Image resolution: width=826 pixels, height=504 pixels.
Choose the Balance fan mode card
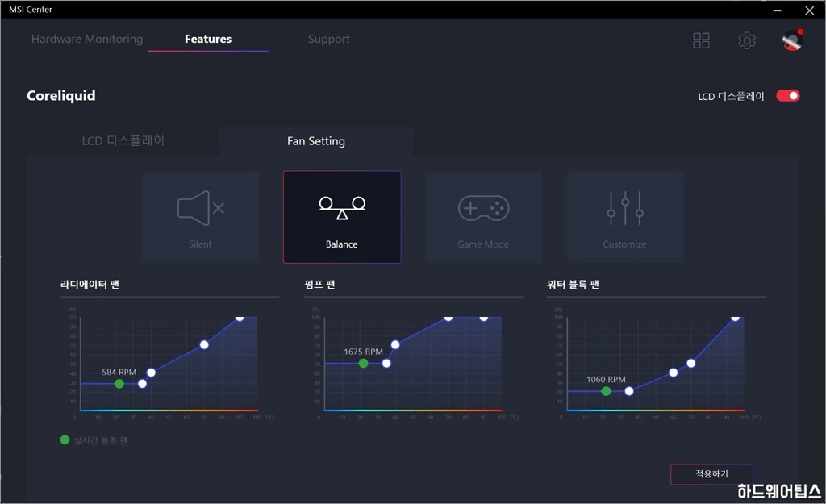coord(342,217)
